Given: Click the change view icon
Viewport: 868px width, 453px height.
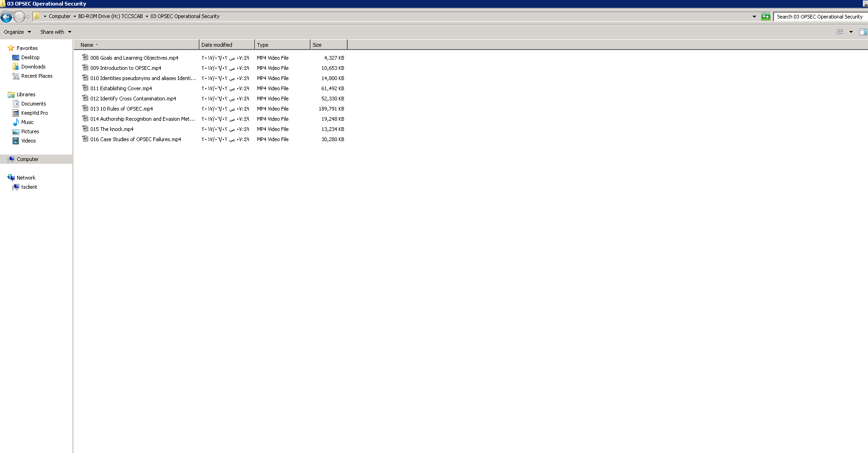Looking at the screenshot, I should (x=839, y=32).
